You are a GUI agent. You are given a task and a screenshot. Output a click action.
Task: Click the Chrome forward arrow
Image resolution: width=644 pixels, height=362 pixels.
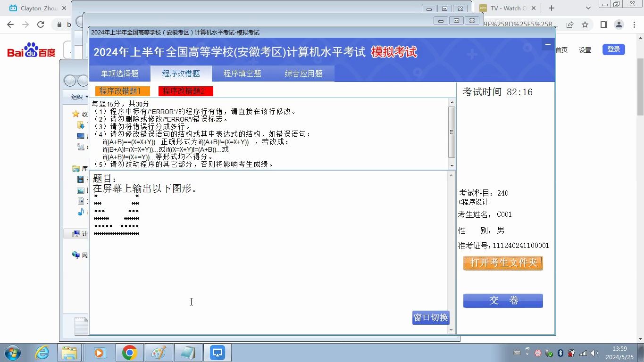pyautogui.click(x=25, y=25)
